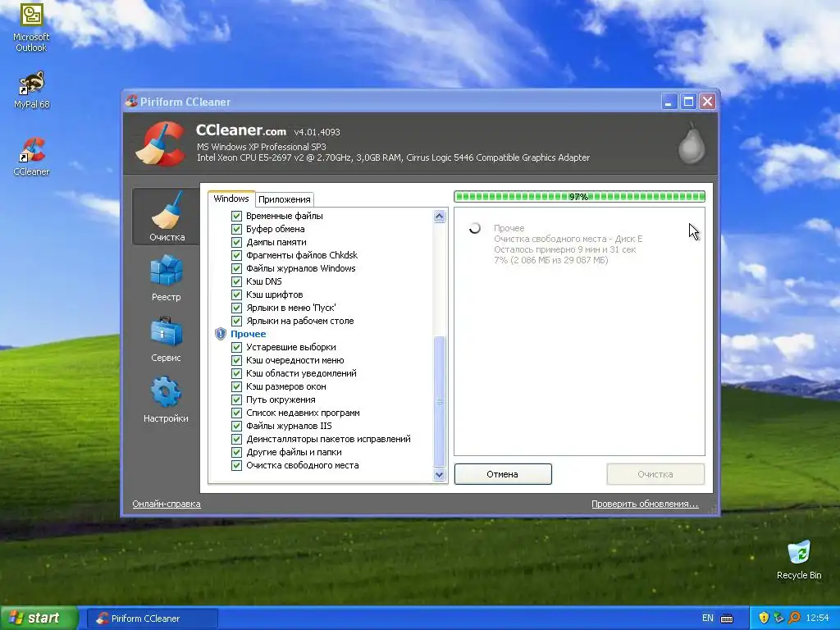Click the cleaning list scrollbar thumb
The width and height of the screenshot is (840, 630).
[440, 401]
